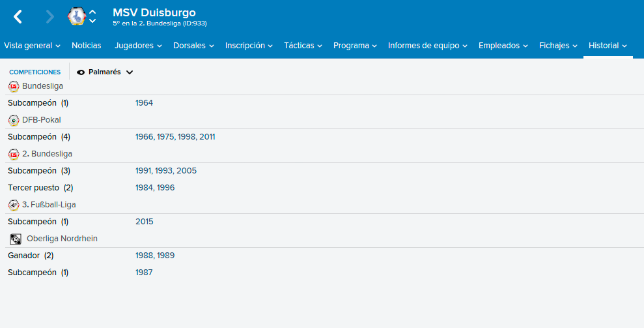Viewport: 644px width, 328px height.
Task: Open the Palmarés view dropdown
Action: pyautogui.click(x=105, y=72)
